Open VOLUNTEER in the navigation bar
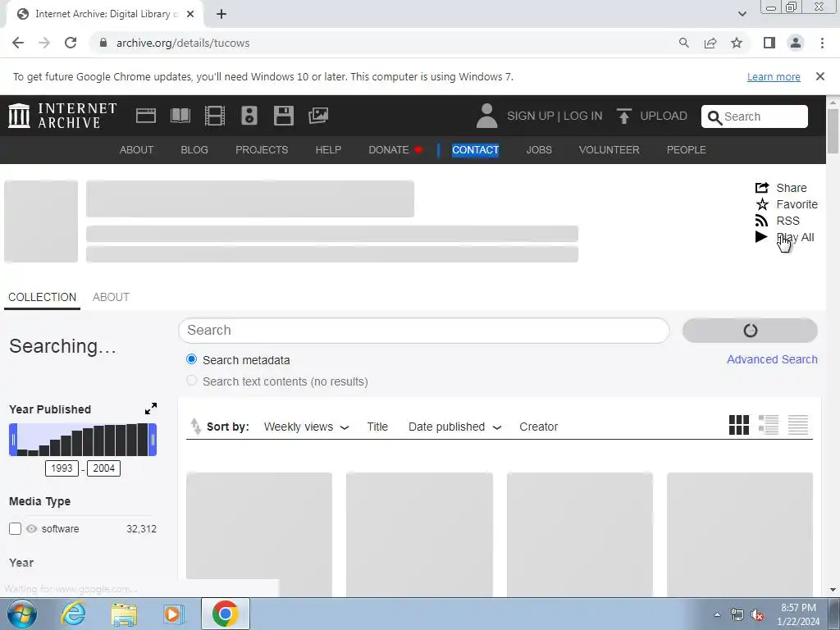The image size is (840, 630). (609, 150)
